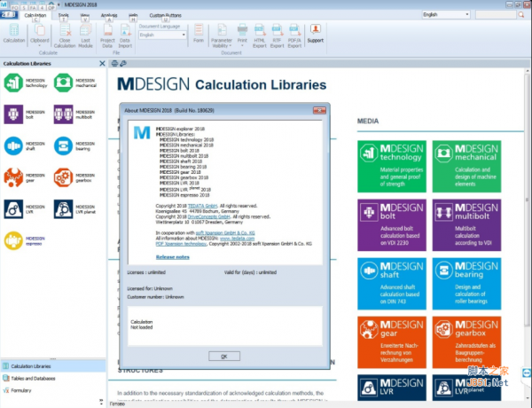Open the Release notes link
The width and height of the screenshot is (532, 408).
[x=173, y=257]
